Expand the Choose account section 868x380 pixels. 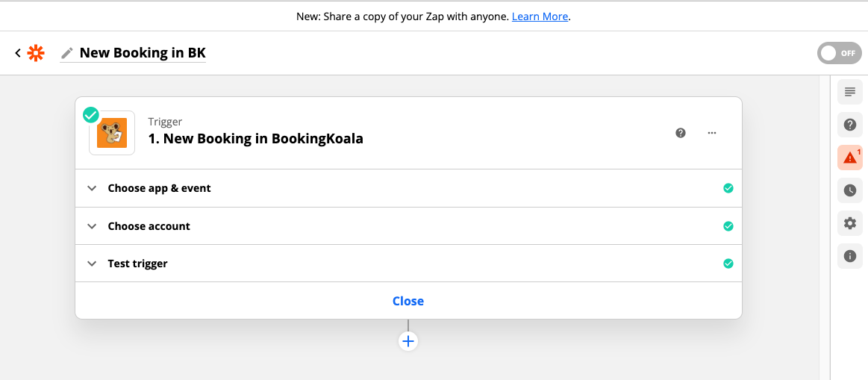pyautogui.click(x=149, y=226)
